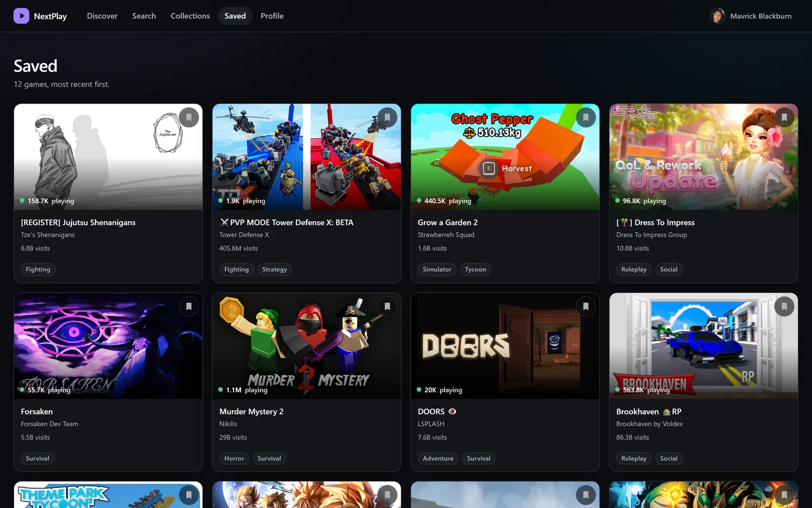The width and height of the screenshot is (812, 508).
Task: Select Simulator tag on Grow a Garden 2
Action: (437, 269)
